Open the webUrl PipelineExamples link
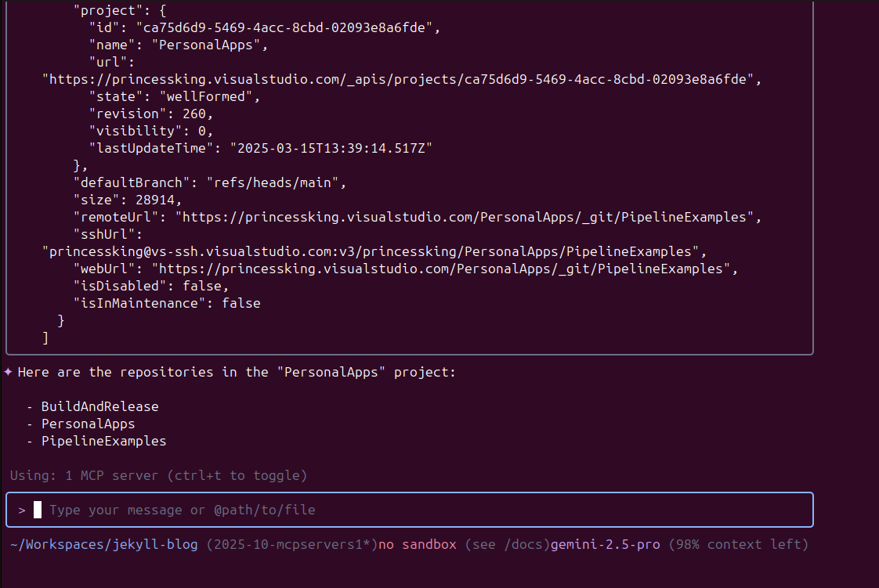879x588 pixels. click(444, 269)
